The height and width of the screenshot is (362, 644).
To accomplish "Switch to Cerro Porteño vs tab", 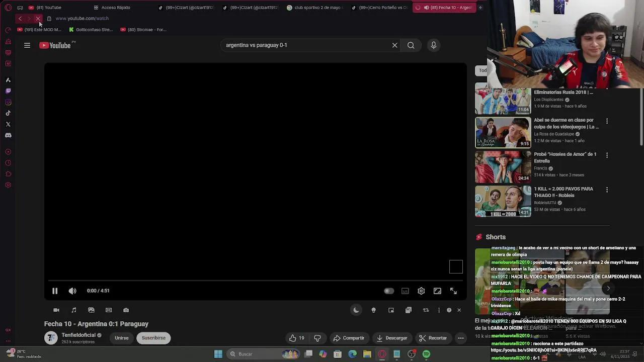I will pyautogui.click(x=380, y=8).
